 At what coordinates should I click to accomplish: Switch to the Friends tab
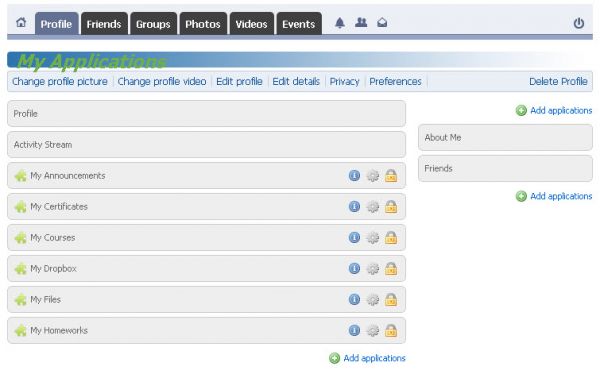tap(104, 24)
